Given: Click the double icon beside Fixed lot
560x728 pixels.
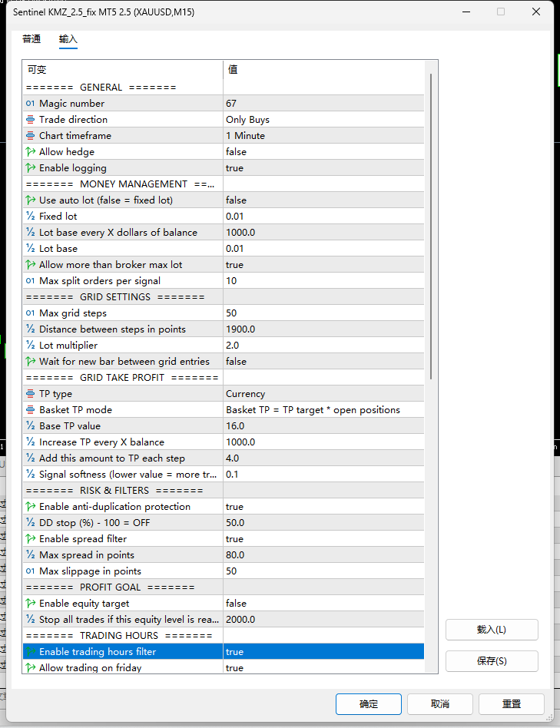Looking at the screenshot, I should [30, 217].
